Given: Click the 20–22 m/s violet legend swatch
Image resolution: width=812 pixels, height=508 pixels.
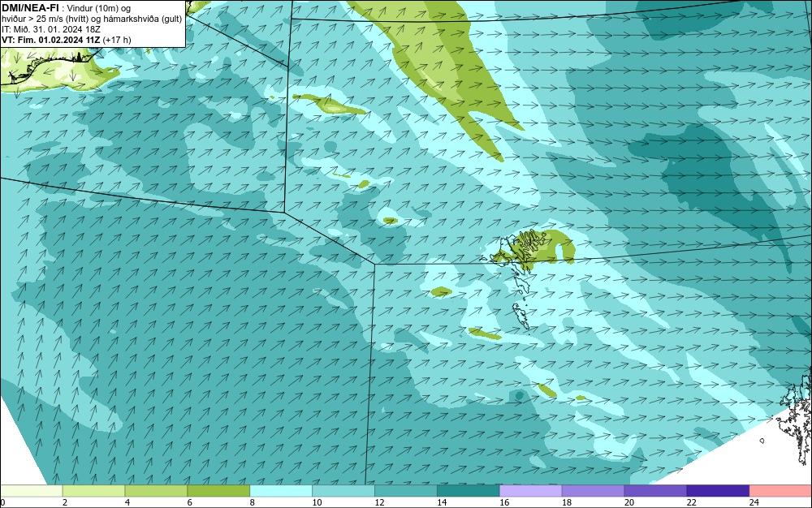Looking at the screenshot, I should point(655,490).
